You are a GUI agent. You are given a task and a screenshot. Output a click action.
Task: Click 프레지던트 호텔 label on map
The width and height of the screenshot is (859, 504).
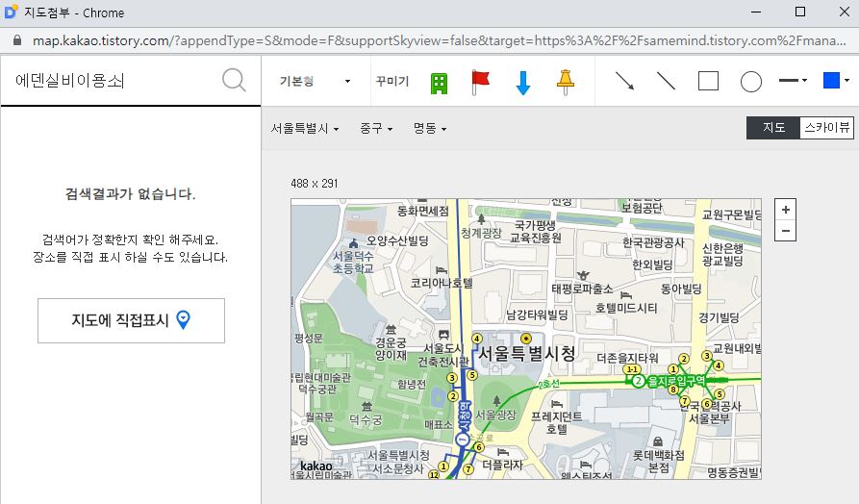pos(556,422)
